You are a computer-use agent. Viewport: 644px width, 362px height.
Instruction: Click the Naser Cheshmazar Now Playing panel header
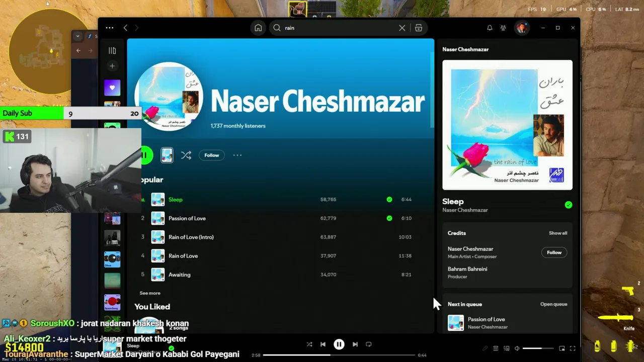click(x=465, y=49)
